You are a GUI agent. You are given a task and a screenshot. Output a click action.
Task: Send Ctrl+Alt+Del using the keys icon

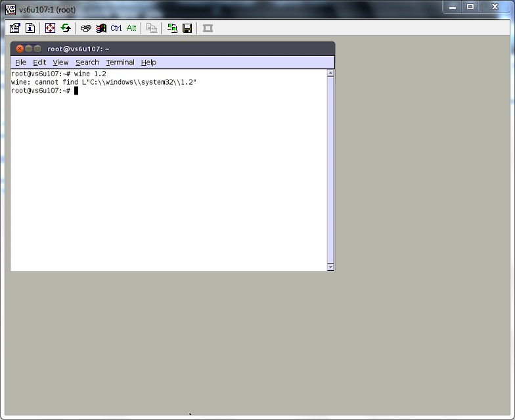point(85,28)
